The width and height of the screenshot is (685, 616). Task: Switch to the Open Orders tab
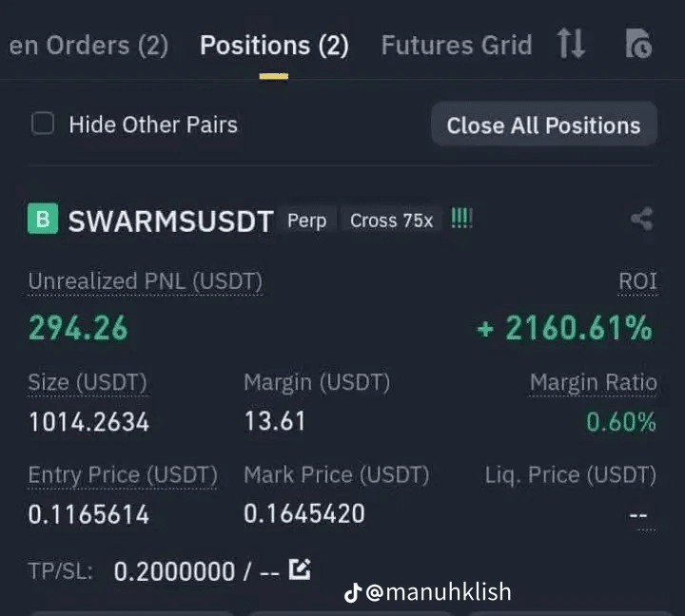pyautogui.click(x=88, y=46)
